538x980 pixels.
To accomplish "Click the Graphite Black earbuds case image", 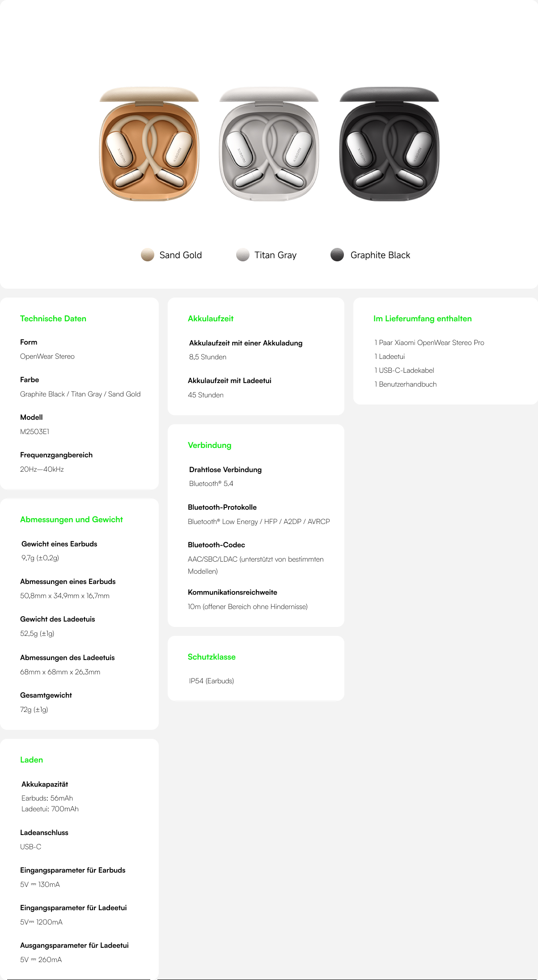I will coord(389,144).
